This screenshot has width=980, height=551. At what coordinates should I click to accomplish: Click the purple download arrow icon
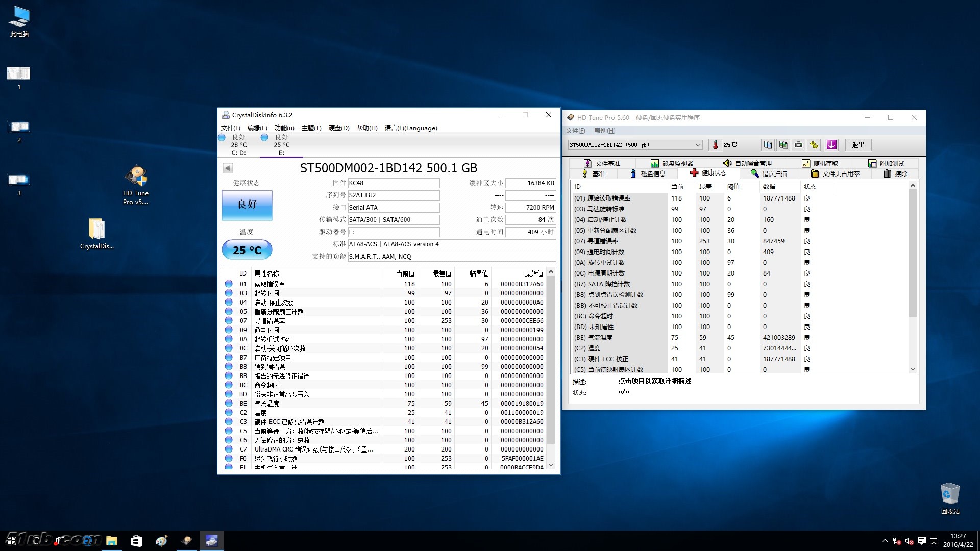831,145
